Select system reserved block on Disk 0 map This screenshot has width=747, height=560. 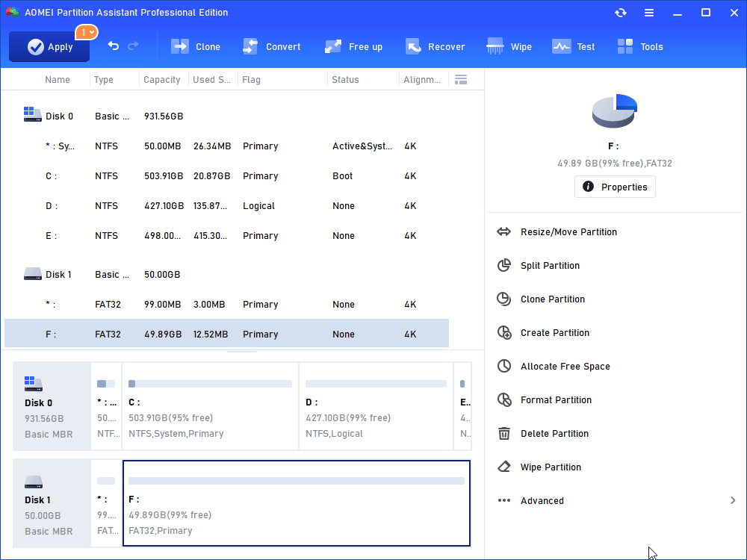(x=106, y=406)
